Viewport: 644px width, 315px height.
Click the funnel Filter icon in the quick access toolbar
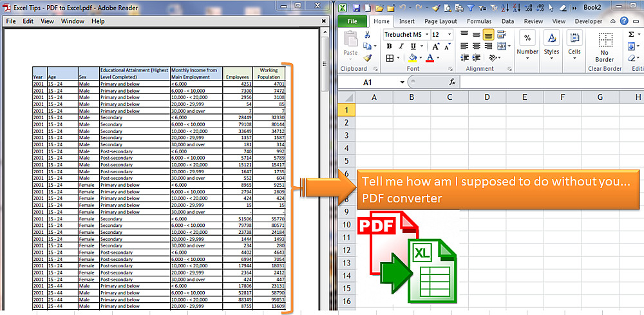tap(471, 8)
